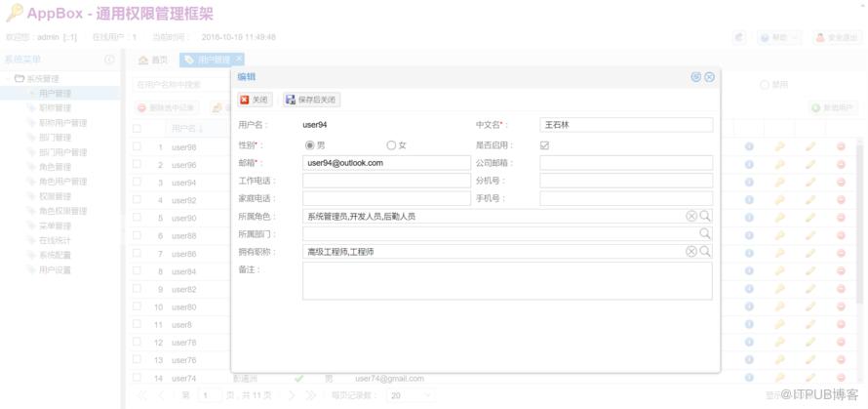Close the 用户管理 tab with its X
Screen dimensions: 868x409
pos(239,58)
